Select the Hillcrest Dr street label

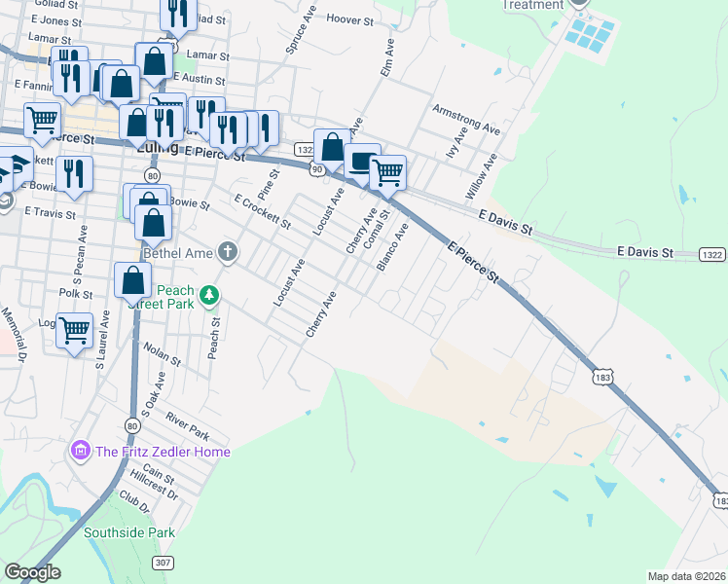tap(154, 485)
